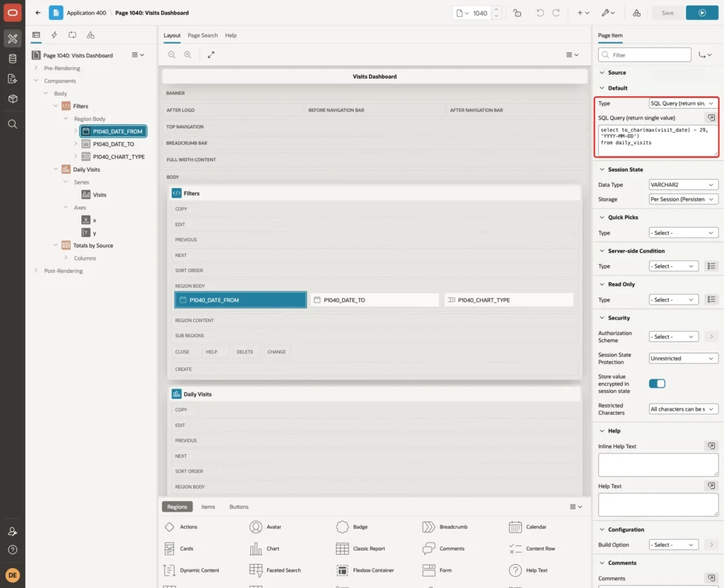Image resolution: width=724 pixels, height=588 pixels.
Task: Open the Create plus dropdown menu
Action: [x=583, y=13]
